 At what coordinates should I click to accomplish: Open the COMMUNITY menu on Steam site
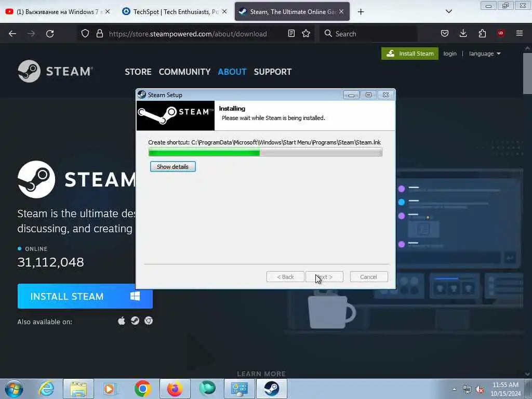tap(184, 72)
